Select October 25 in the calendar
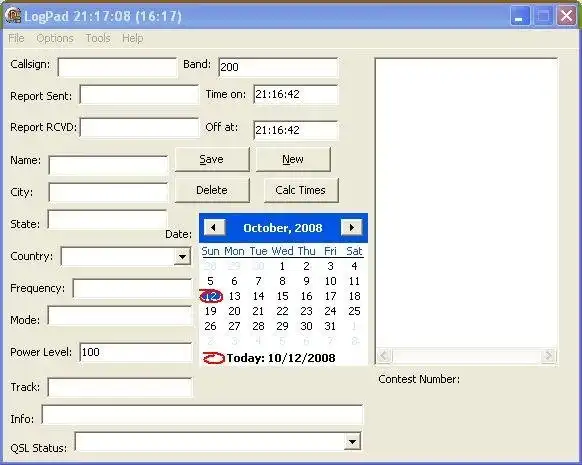This screenshot has width=582, height=465. tap(354, 311)
